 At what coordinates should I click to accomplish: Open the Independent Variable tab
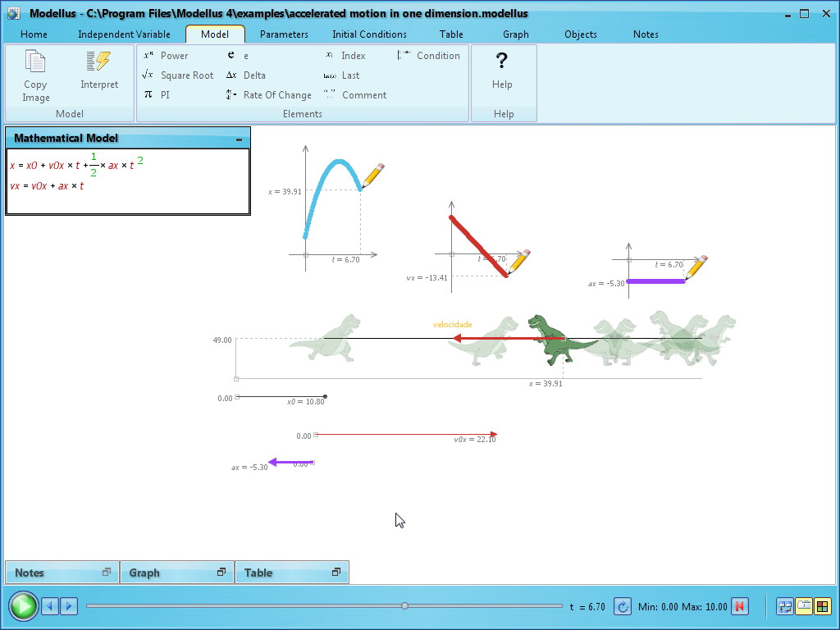(x=125, y=34)
